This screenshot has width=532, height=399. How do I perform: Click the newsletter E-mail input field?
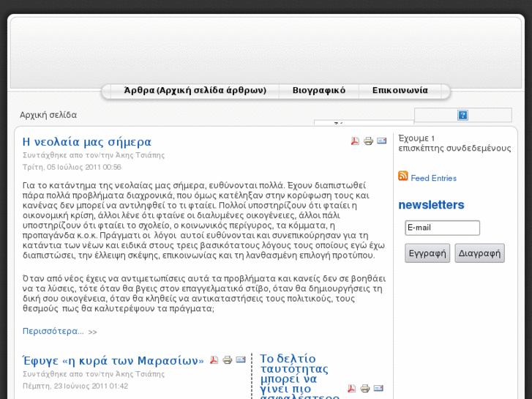point(442,228)
